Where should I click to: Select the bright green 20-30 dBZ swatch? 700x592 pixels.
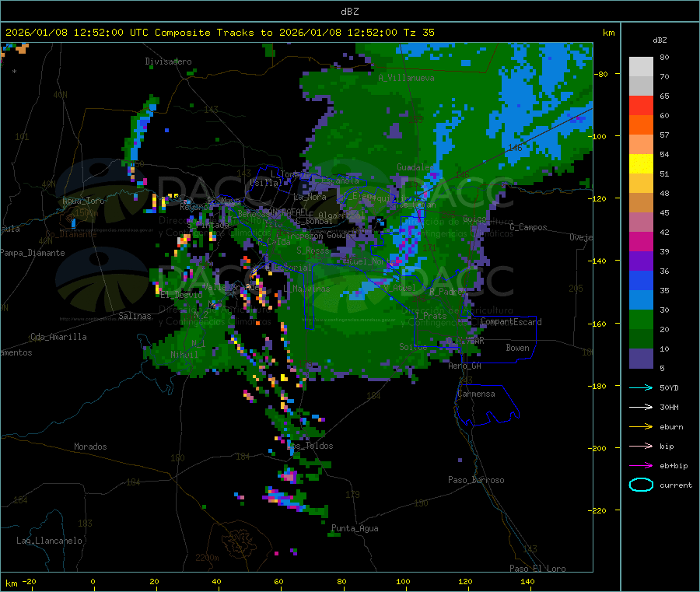[x=641, y=319]
